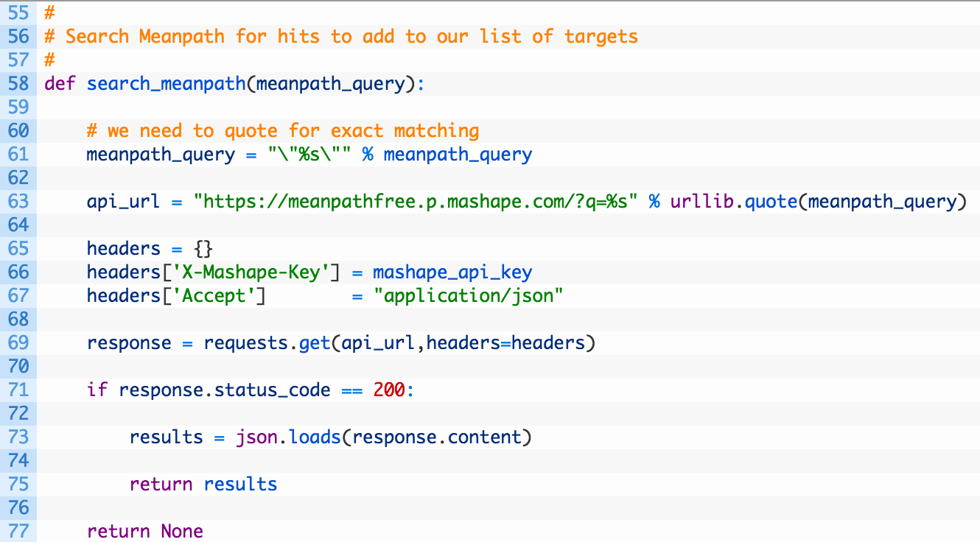This screenshot has width=980, height=542.
Task: Click line number 63 in the gutter
Action: [18, 201]
